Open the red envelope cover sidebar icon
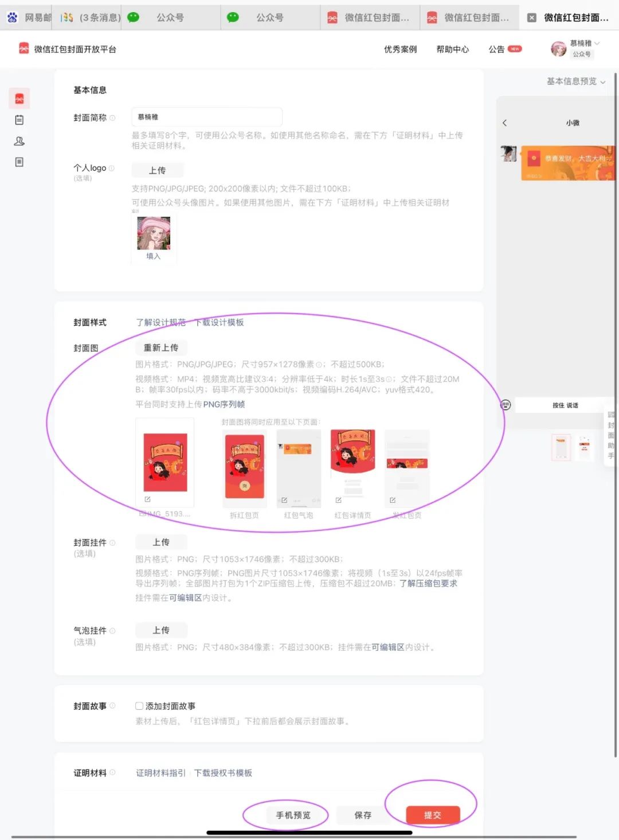The image size is (619, 840). tap(19, 99)
